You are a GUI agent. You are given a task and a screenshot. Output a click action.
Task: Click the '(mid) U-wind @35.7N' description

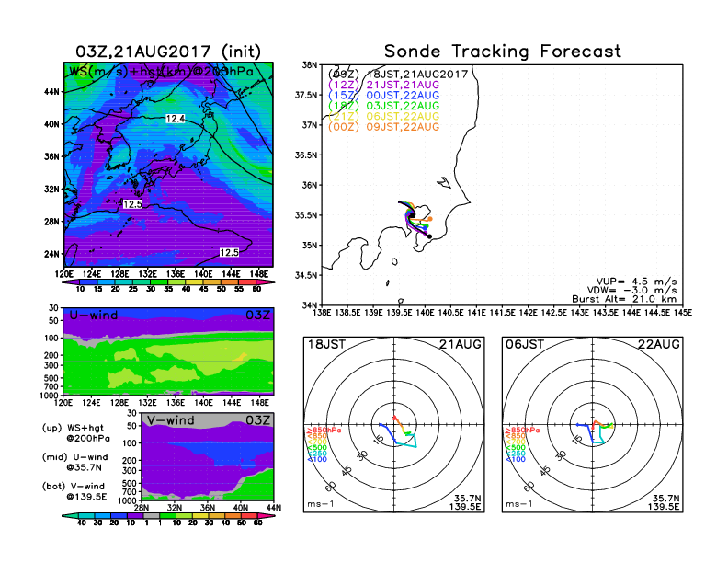[x=74, y=462]
